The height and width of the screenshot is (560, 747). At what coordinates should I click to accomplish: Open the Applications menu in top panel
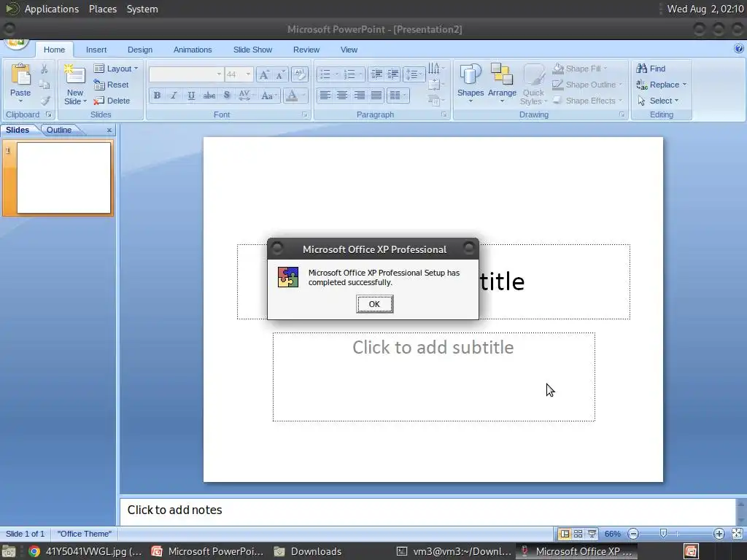click(x=52, y=9)
